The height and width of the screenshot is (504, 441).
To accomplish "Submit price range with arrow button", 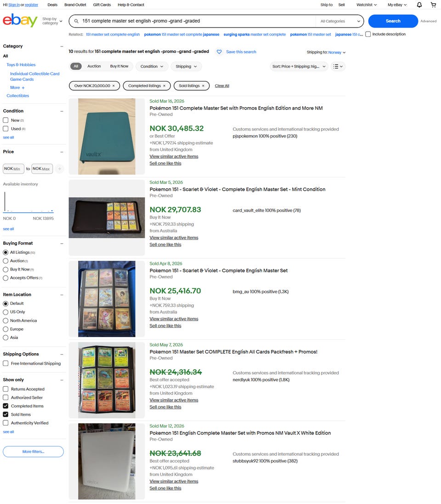I will coord(59,169).
